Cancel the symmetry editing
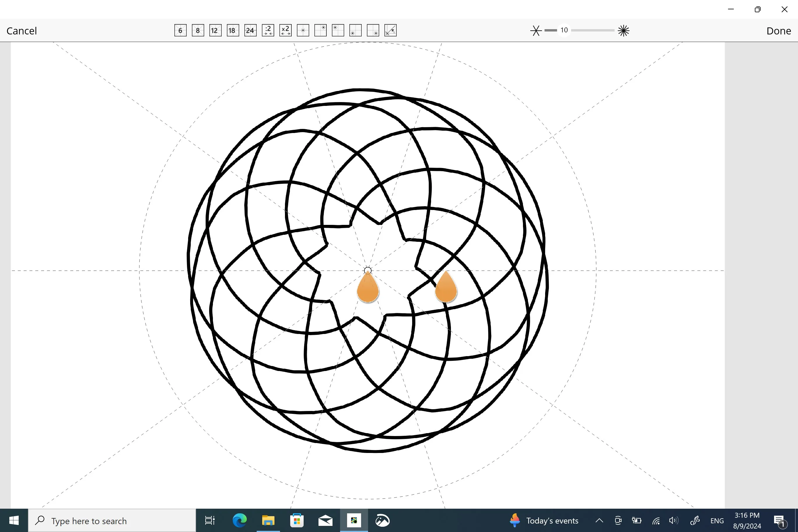 (21, 31)
